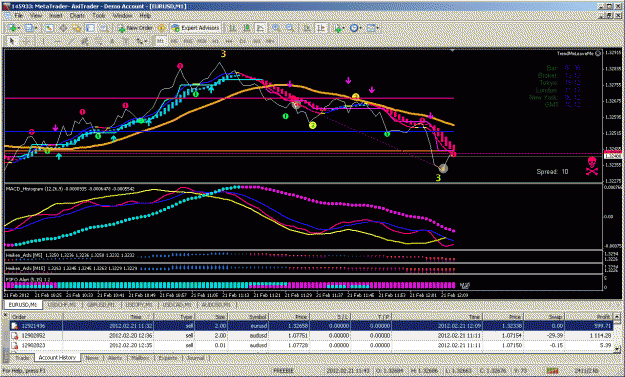Switch to the GBPUSD chart tab
The image size is (625, 377).
[100, 305]
